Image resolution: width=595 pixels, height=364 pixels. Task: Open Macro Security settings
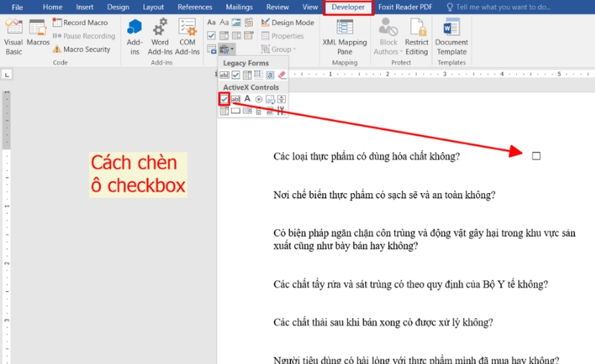click(81, 49)
